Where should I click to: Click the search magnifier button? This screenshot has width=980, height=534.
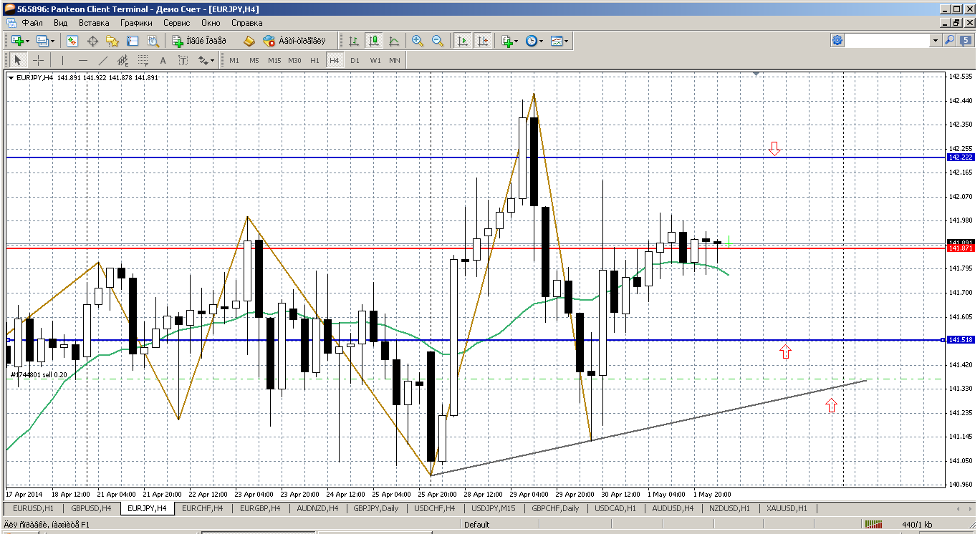(x=950, y=41)
